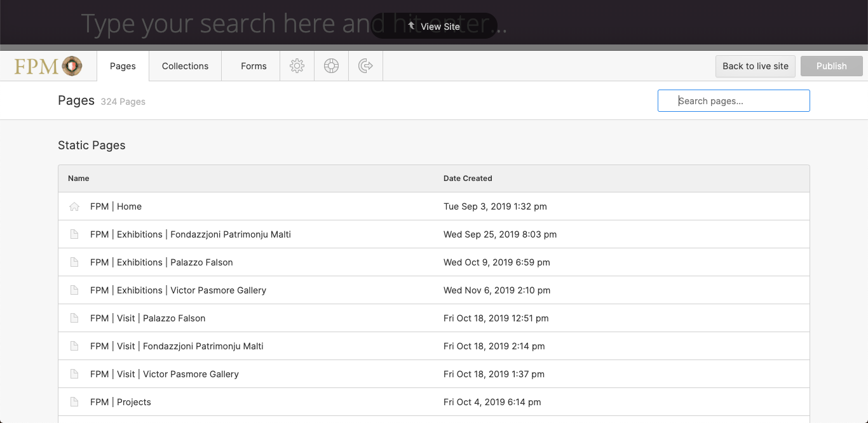Click date Wed Oct 9, 2019 6:59 pm
The width and height of the screenshot is (868, 423).
coord(497,262)
